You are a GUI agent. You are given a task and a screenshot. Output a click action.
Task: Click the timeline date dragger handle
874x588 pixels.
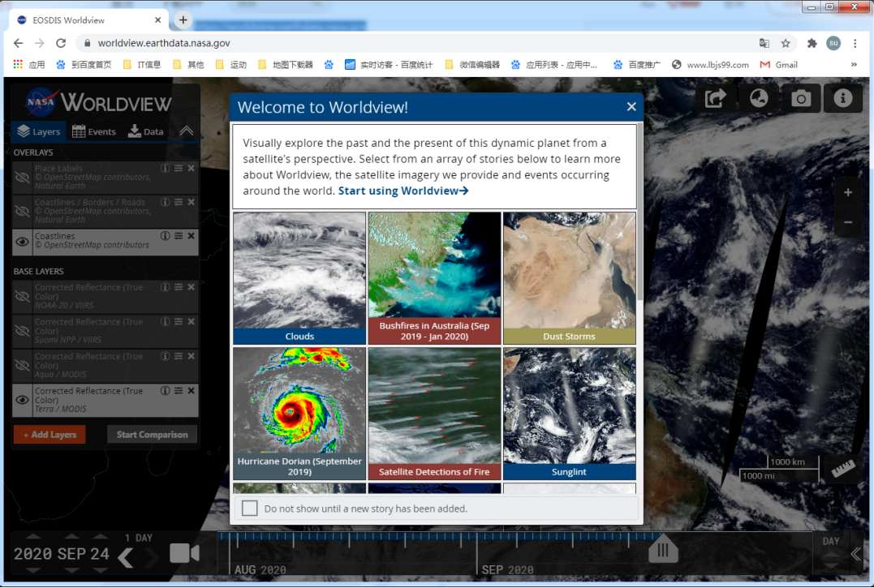662,551
